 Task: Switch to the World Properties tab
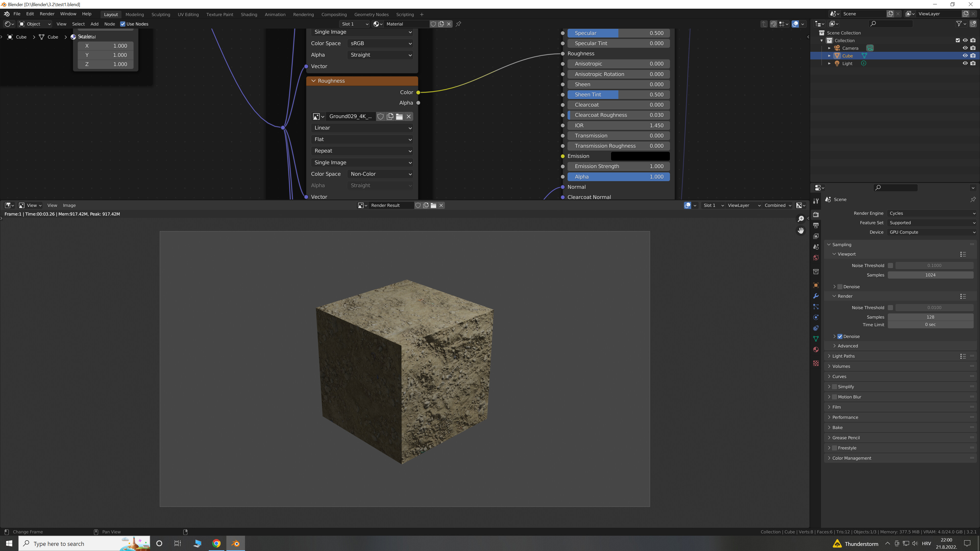tap(816, 257)
